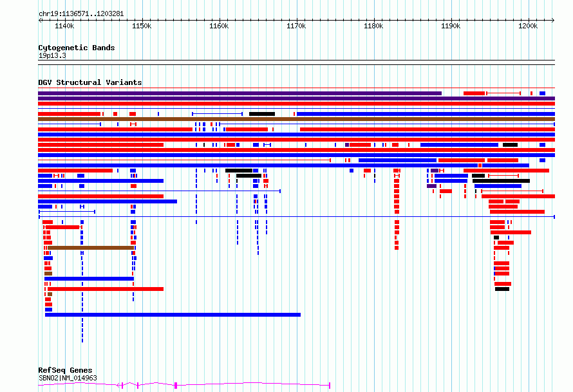Click the 1190k ruler label
573x392 pixels.
451,26
